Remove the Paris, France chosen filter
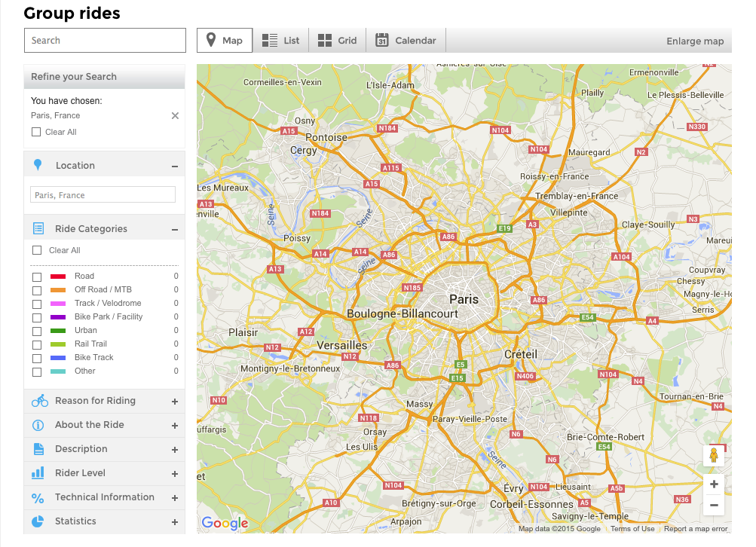The height and width of the screenshot is (547, 756). pos(175,116)
